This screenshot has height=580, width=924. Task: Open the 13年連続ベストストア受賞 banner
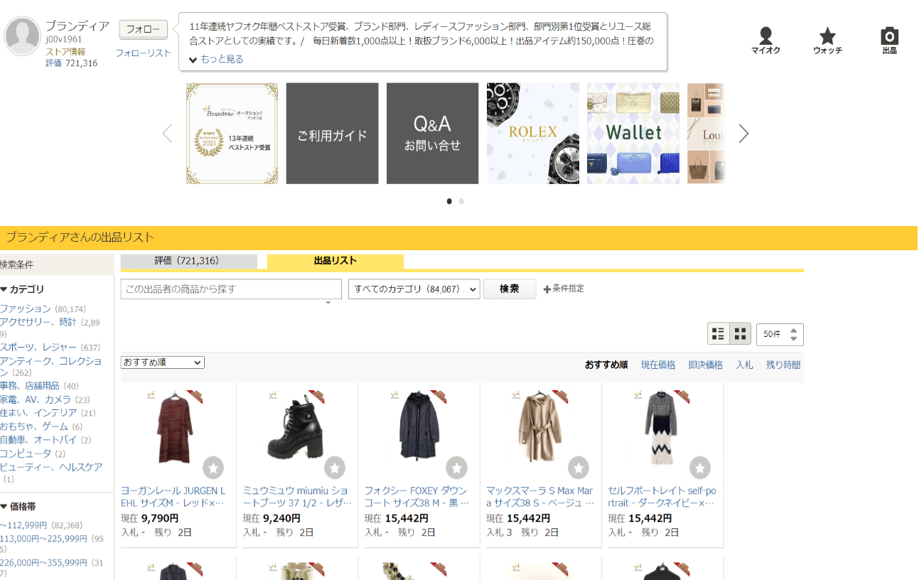click(x=232, y=134)
